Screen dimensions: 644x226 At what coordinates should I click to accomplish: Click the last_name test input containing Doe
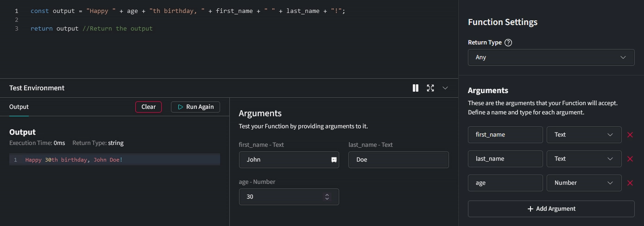[398, 160]
